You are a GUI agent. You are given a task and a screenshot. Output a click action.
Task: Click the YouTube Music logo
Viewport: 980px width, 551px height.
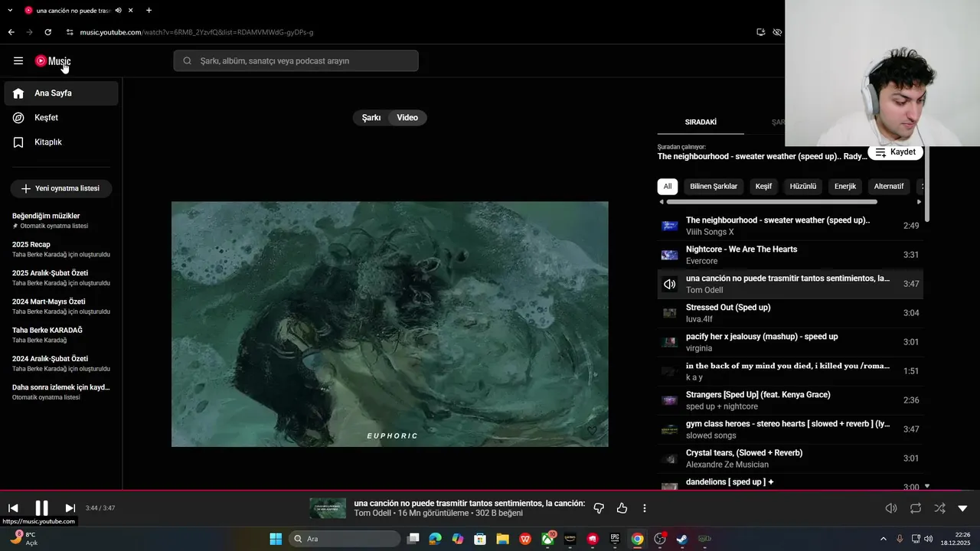(x=53, y=61)
